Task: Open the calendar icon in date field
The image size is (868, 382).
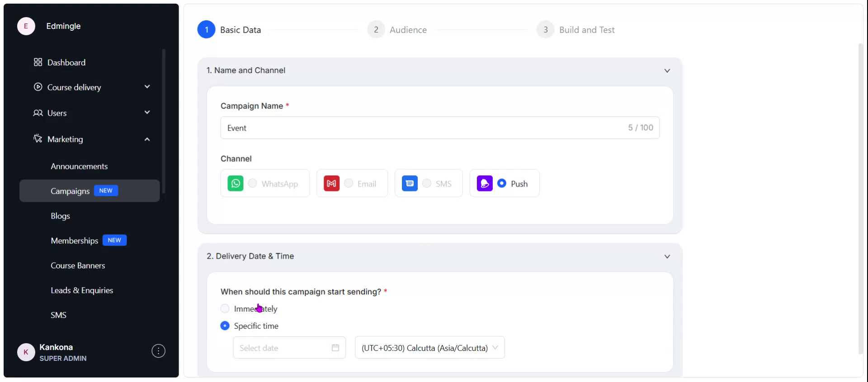Action: tap(335, 348)
